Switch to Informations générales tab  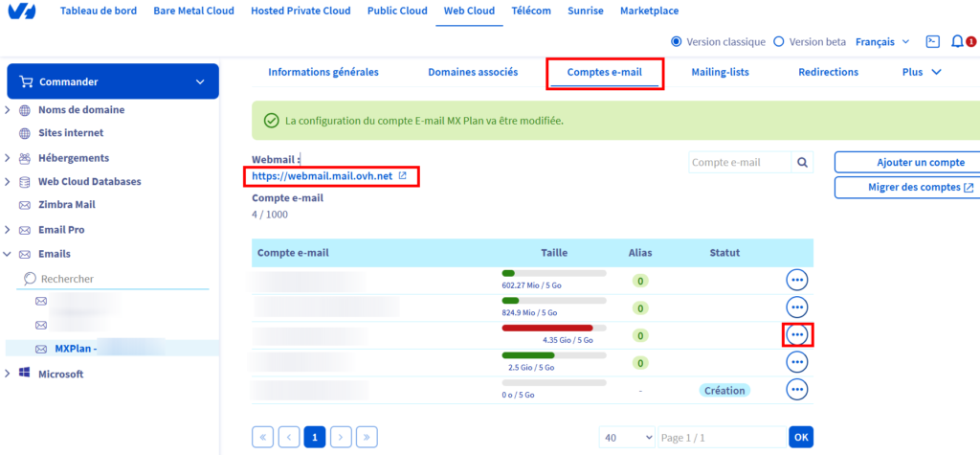point(323,72)
